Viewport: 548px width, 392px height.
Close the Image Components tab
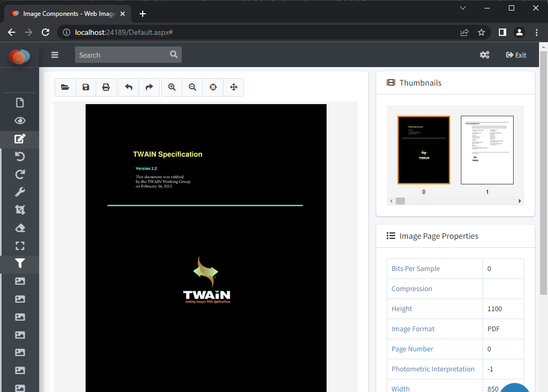[x=123, y=14]
